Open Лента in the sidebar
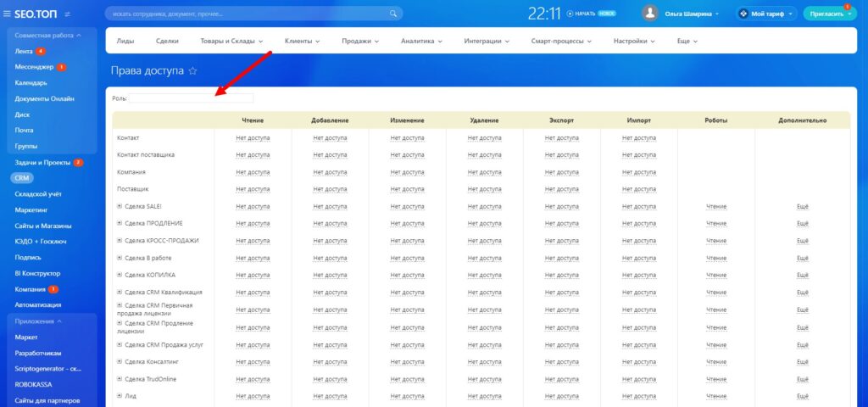 (24, 51)
